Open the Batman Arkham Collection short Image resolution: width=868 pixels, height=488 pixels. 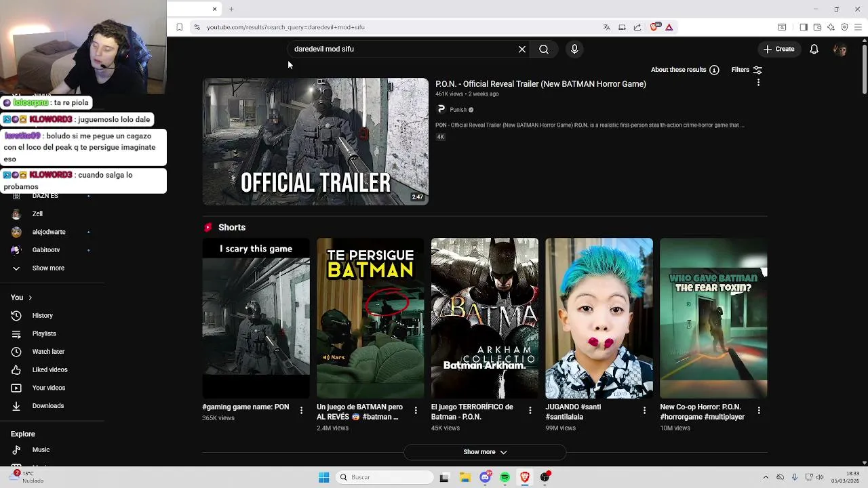[x=485, y=318]
